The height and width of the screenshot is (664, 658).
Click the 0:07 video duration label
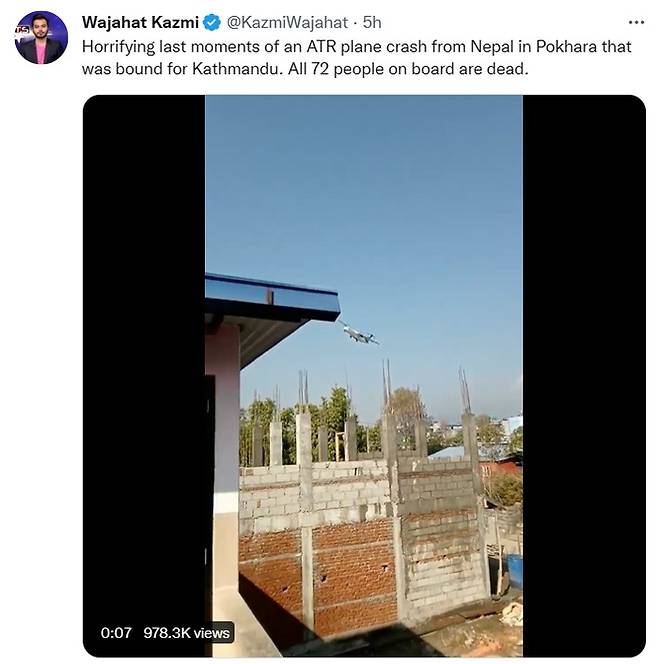116,633
